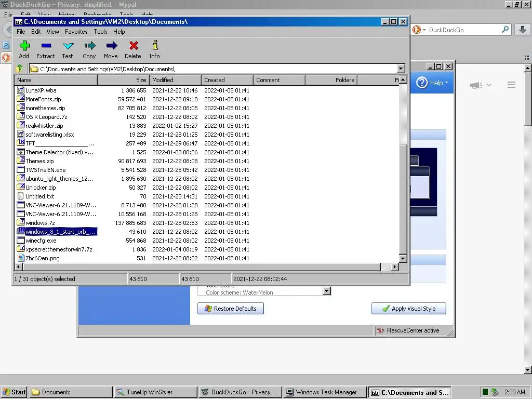Click the Start button

click(x=14, y=392)
